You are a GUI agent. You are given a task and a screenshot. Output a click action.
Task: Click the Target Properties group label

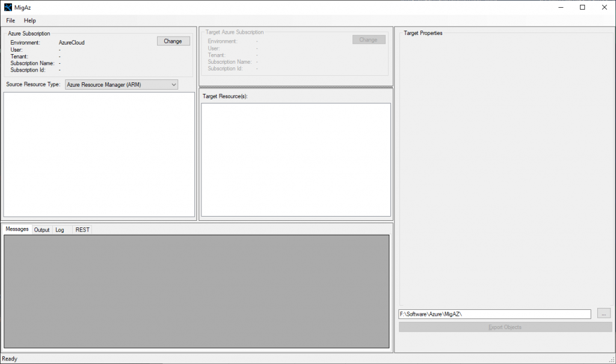[423, 33]
